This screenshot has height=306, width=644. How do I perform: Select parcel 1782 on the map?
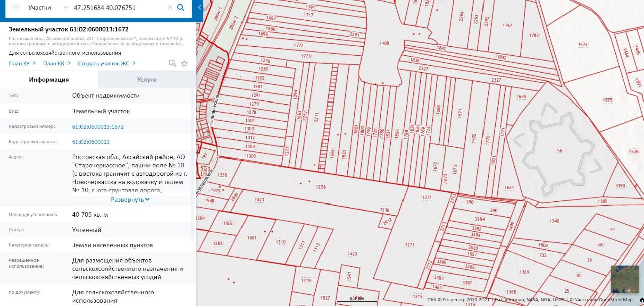click(534, 35)
